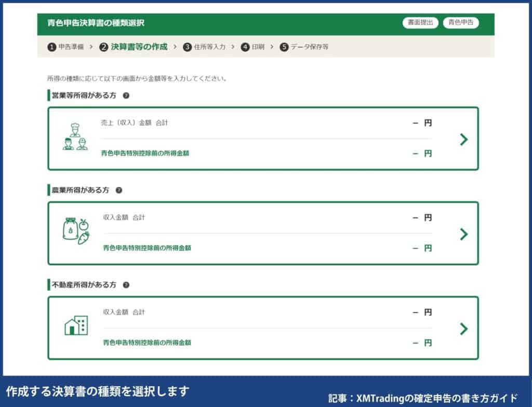Click agriculture income total yen value
The height and width of the screenshot is (407, 532).
point(422,218)
